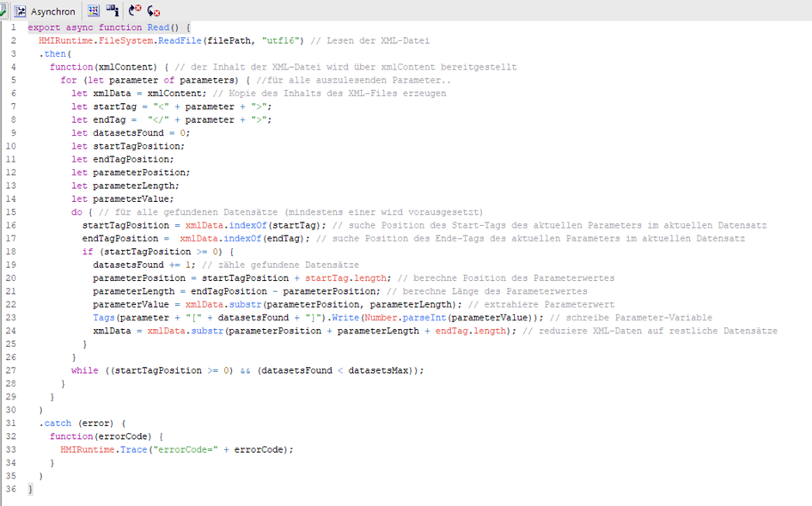Click 'indexOf(endTag)' on line 17
This screenshot has height=506, width=812.
266,239
